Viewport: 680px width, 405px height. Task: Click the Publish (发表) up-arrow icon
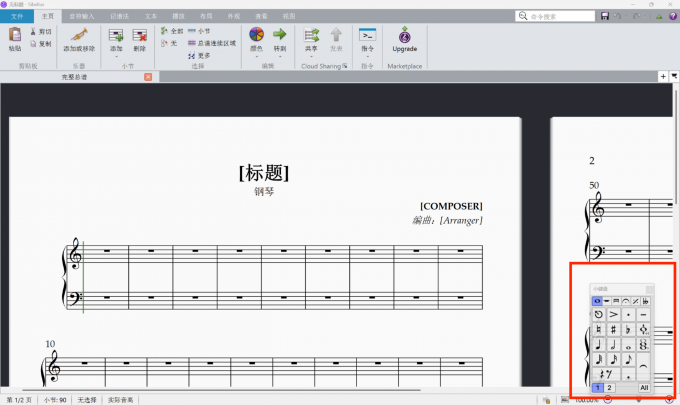336,35
